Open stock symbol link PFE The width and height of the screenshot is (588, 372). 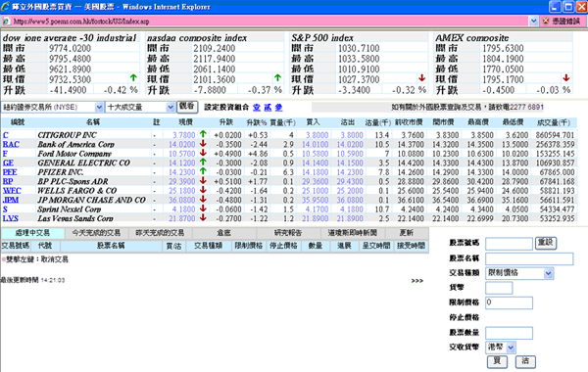(x=10, y=172)
